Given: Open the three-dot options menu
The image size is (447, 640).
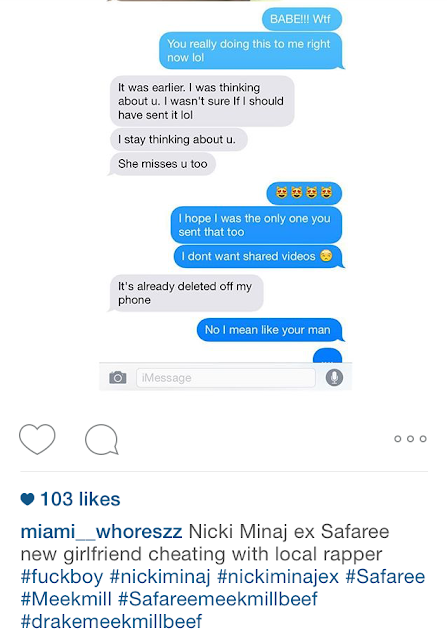Looking at the screenshot, I should pyautogui.click(x=410, y=439).
